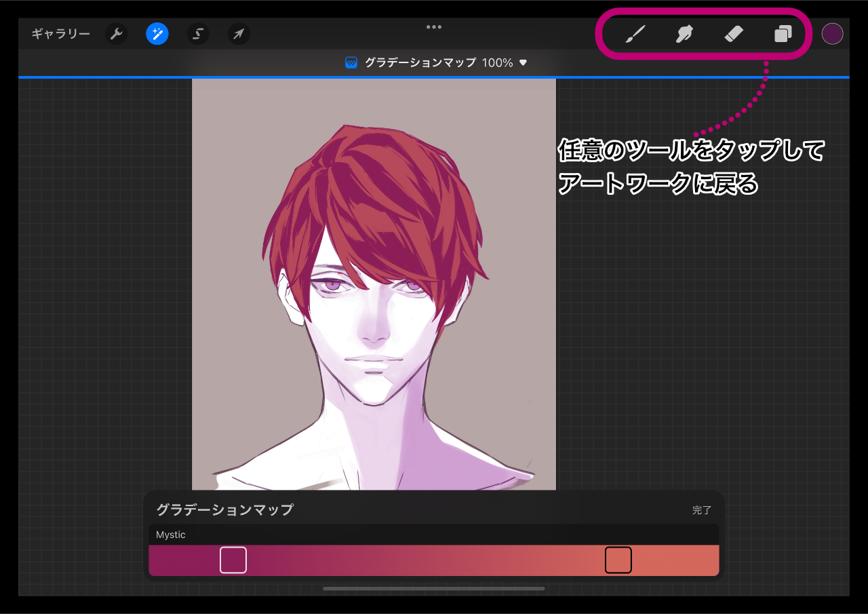
Task: Select the Selection S-shaped tool
Action: tap(198, 34)
